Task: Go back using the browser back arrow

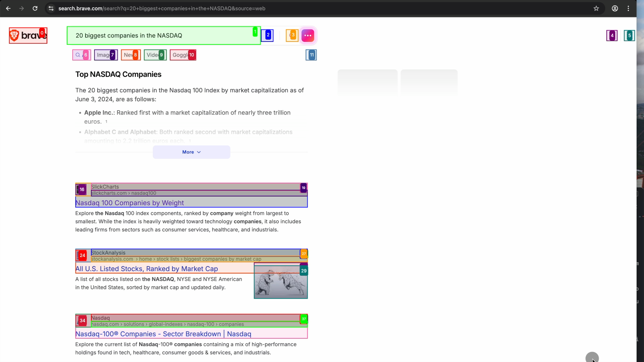Action: click(x=8, y=8)
